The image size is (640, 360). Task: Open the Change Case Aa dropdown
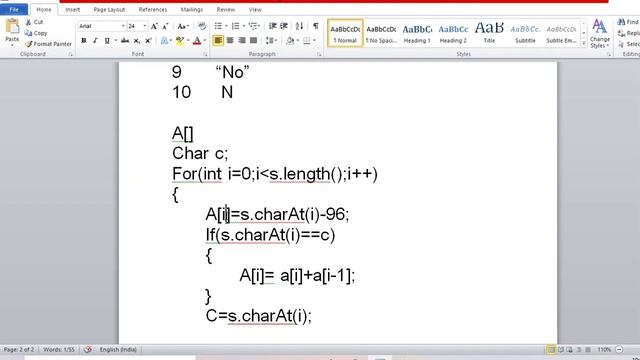(183, 27)
